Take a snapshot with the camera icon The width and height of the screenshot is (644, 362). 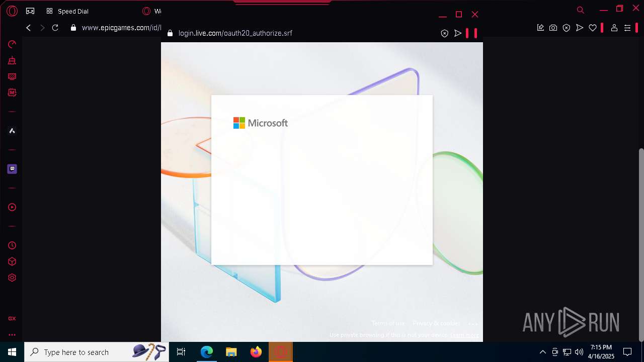553,28
